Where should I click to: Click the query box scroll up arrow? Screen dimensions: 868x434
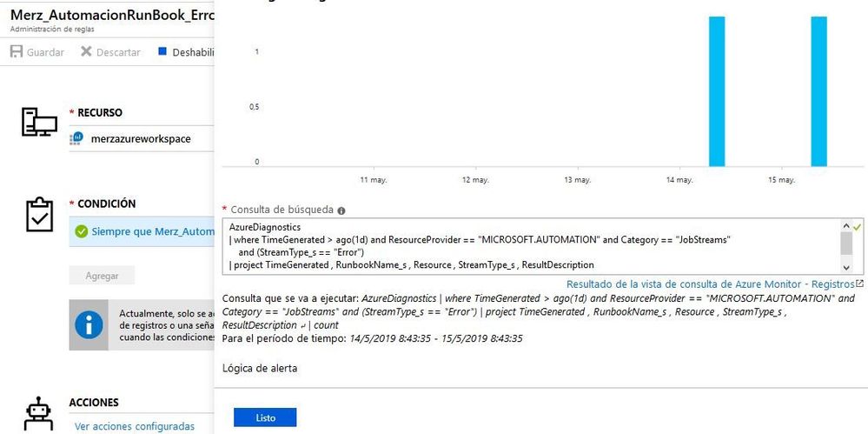[x=846, y=226]
